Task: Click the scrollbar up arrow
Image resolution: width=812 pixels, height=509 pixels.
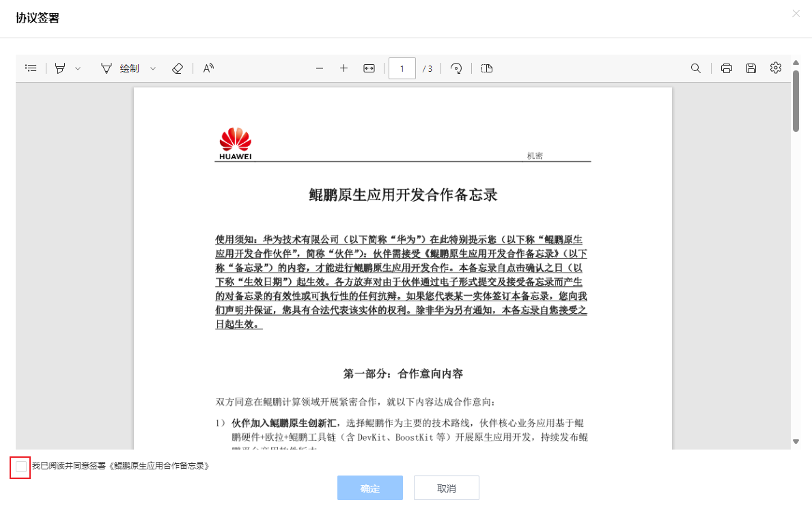Action: click(796, 63)
